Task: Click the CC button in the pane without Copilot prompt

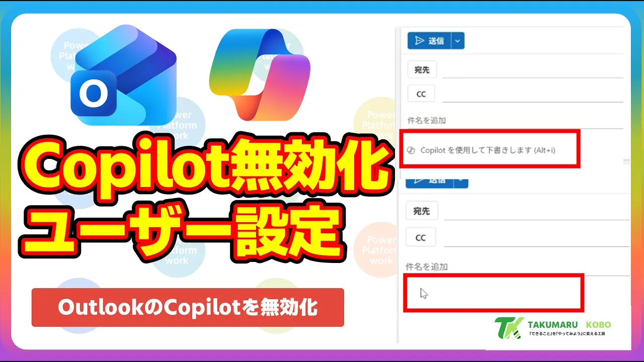Action: (x=421, y=238)
